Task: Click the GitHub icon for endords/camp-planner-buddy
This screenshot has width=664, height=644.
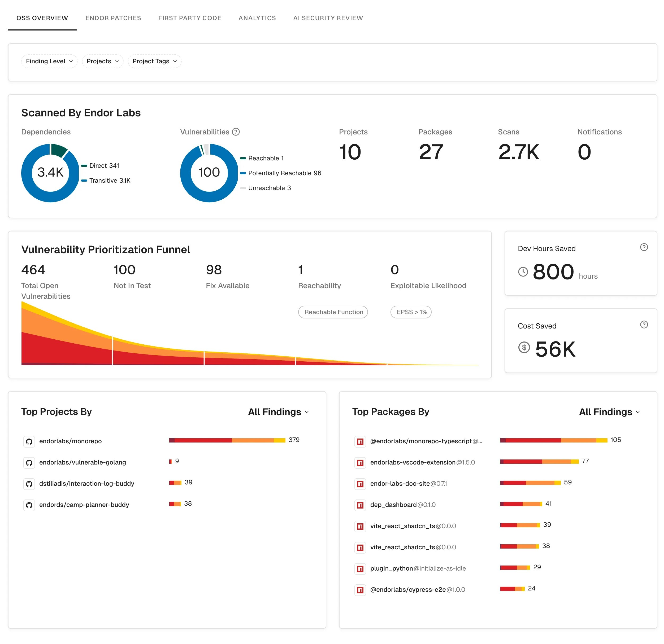Action: point(29,505)
